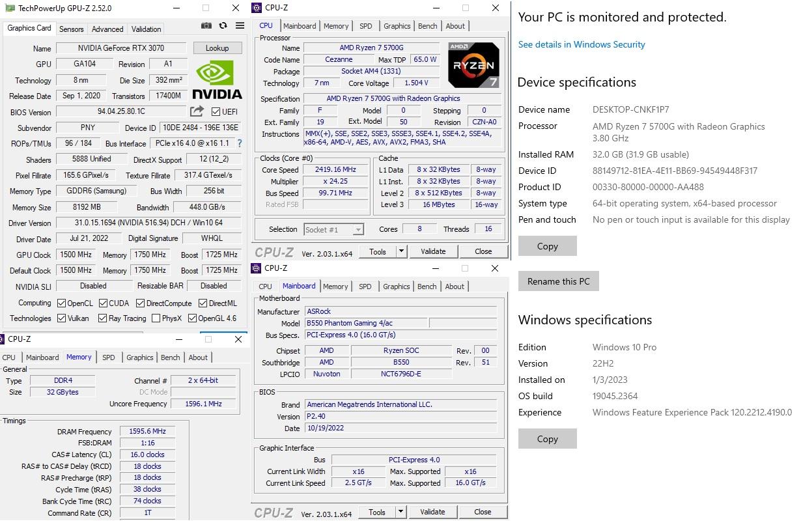This screenshot has width=801, height=532.
Task: Open Tools dropdown arrow in Mainboard window
Action: point(400,512)
